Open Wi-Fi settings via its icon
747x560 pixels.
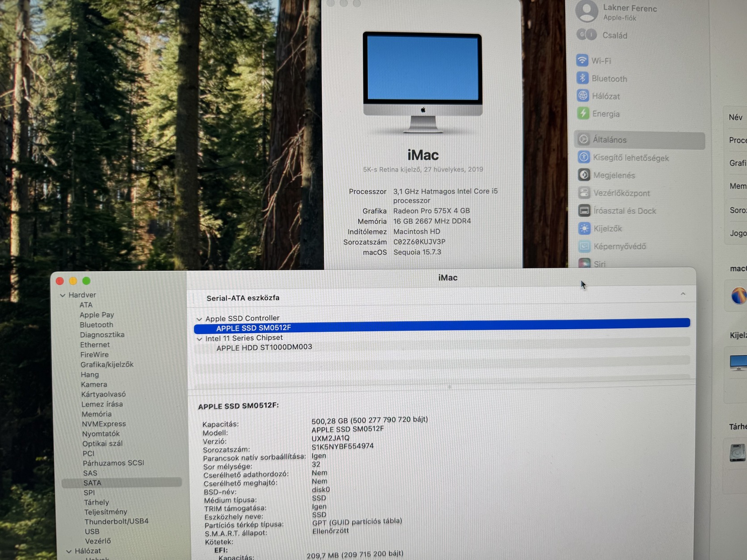[x=582, y=60]
